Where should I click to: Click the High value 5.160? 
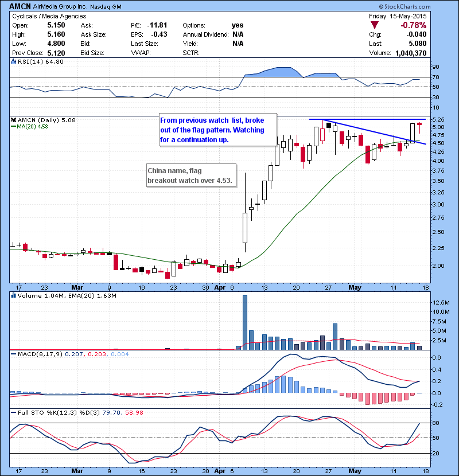coord(56,34)
